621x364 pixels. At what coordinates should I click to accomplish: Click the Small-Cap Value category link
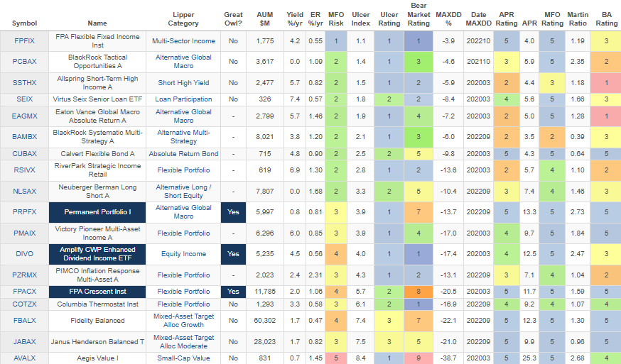tap(183, 358)
